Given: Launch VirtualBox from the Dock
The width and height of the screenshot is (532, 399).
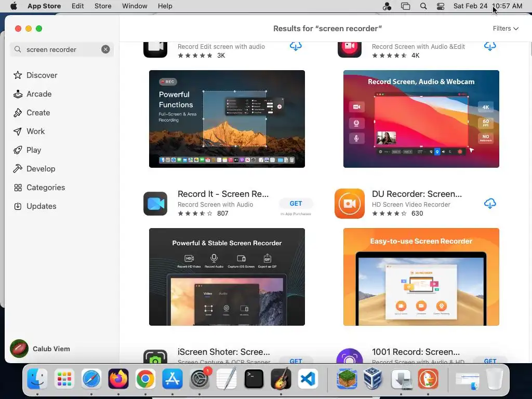Looking at the screenshot, I should (374, 379).
